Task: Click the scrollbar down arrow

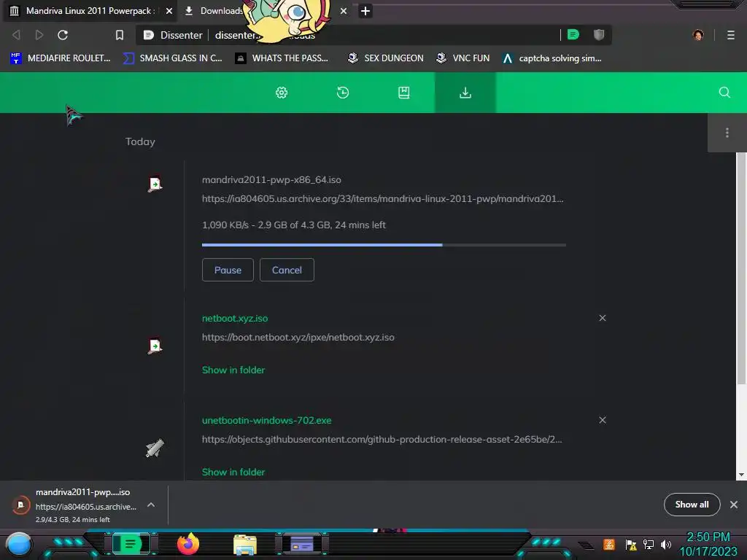Action: click(741, 475)
